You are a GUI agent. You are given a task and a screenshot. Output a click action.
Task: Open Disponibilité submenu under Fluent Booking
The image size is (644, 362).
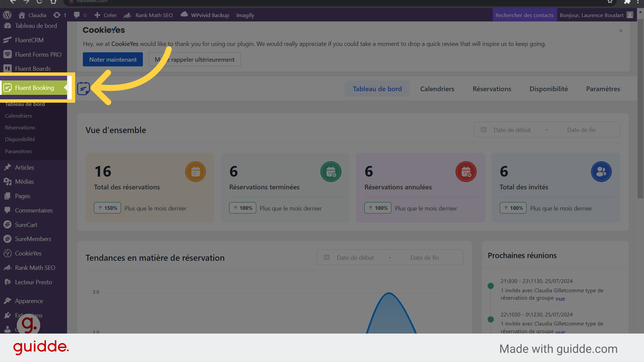[20, 139]
